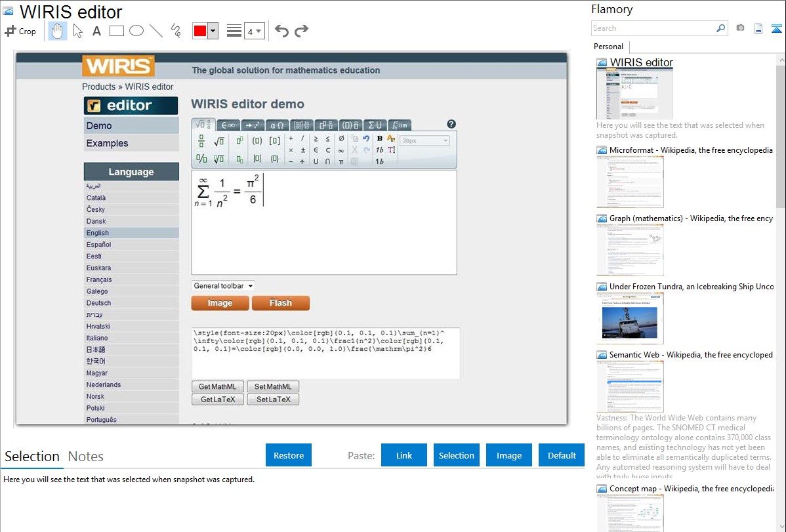The width and height of the screenshot is (786, 532).
Task: Select the text annotation tool
Action: [96, 31]
